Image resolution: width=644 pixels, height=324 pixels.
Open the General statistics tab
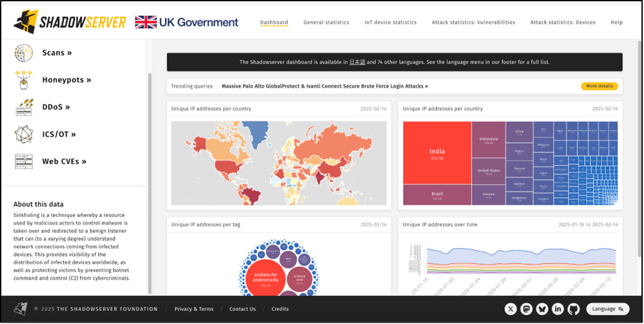pos(326,22)
